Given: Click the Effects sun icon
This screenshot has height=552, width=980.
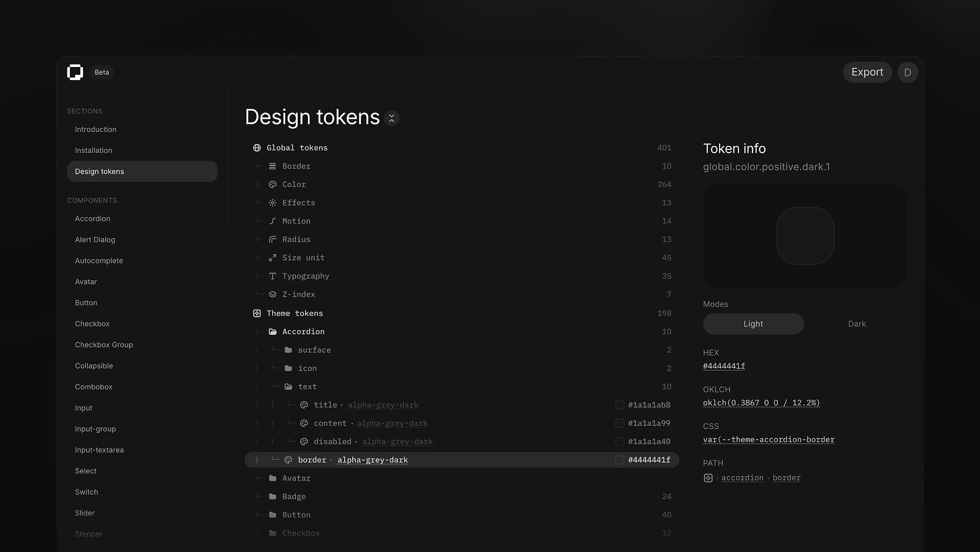Looking at the screenshot, I should (x=272, y=203).
